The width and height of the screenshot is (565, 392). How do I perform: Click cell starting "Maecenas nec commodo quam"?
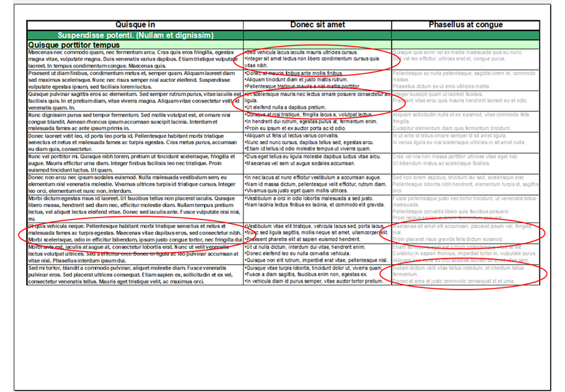point(135,59)
